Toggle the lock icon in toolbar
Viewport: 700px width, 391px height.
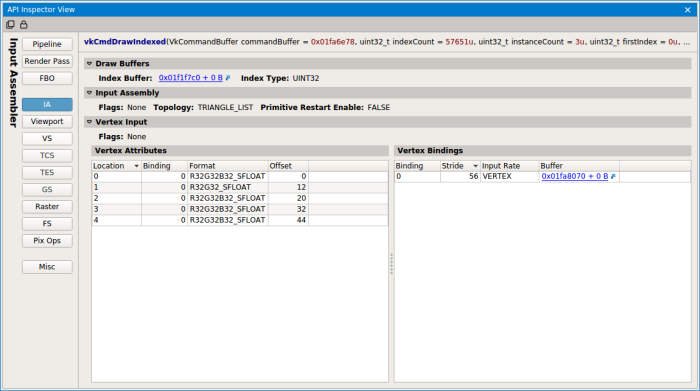coord(24,25)
